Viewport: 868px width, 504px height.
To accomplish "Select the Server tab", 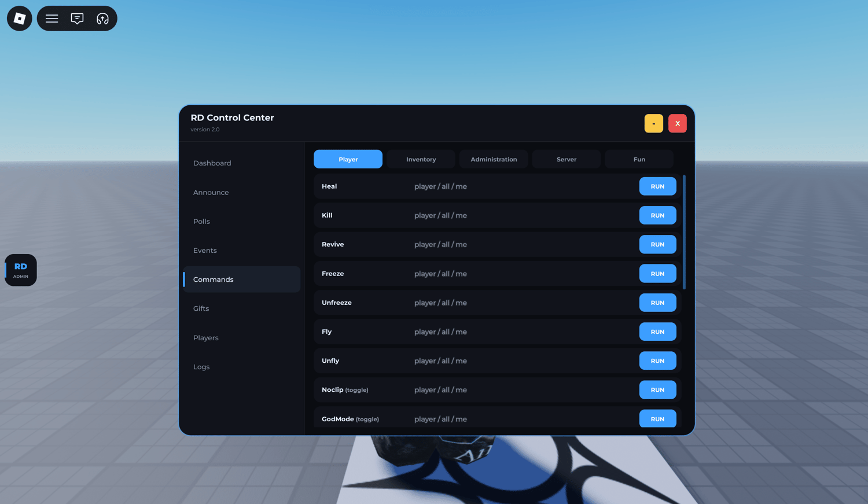I will (x=567, y=159).
